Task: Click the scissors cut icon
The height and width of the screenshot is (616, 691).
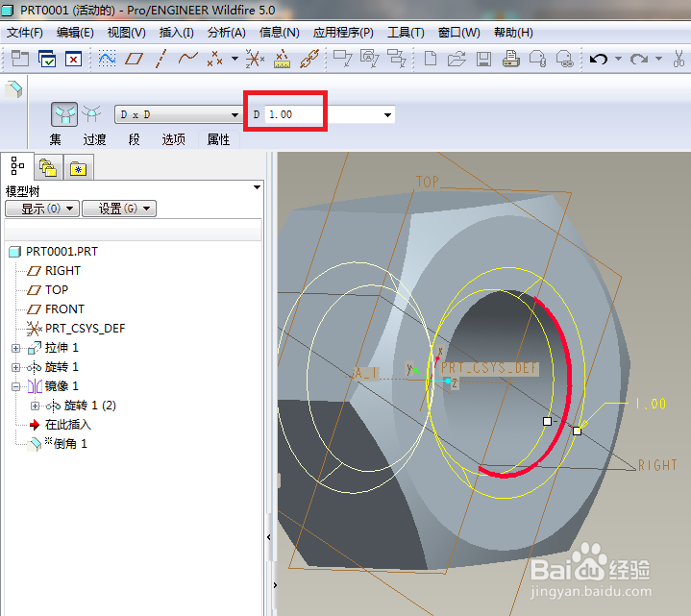Action: (x=679, y=59)
